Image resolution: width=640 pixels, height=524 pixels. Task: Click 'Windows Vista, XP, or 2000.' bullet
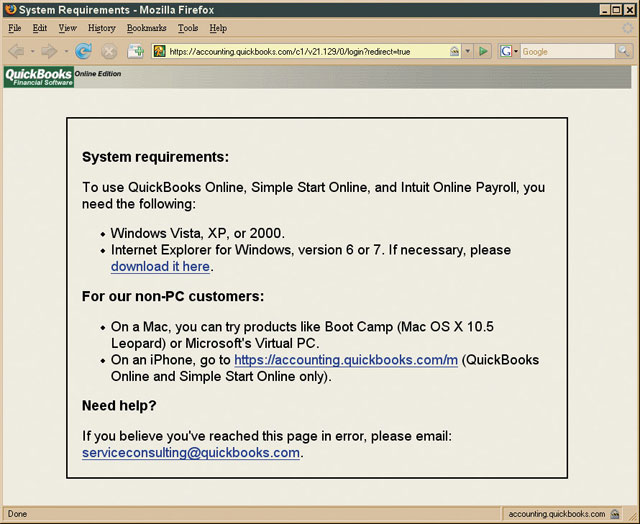coord(198,233)
